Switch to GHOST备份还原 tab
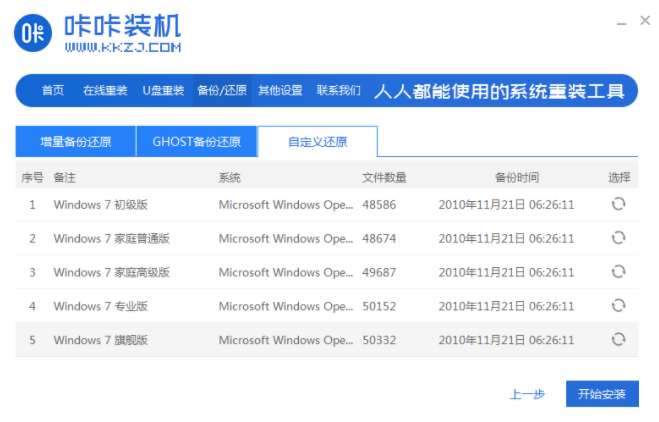The width and height of the screenshot is (659, 422). point(197,142)
